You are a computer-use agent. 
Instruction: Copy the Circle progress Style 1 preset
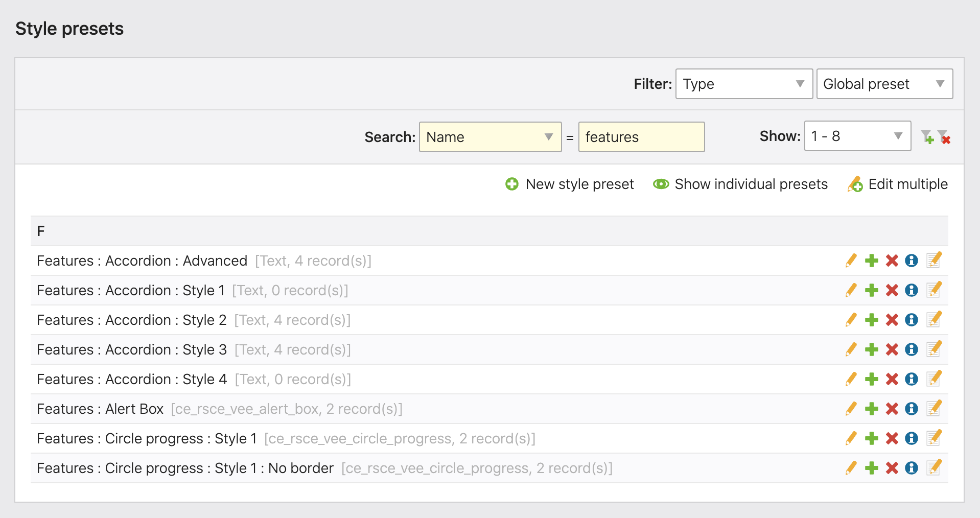point(871,438)
